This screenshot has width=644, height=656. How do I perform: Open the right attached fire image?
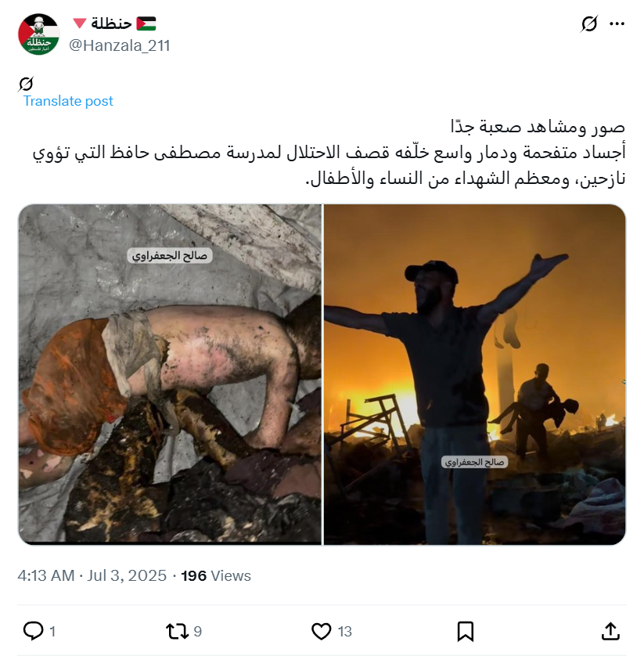475,374
